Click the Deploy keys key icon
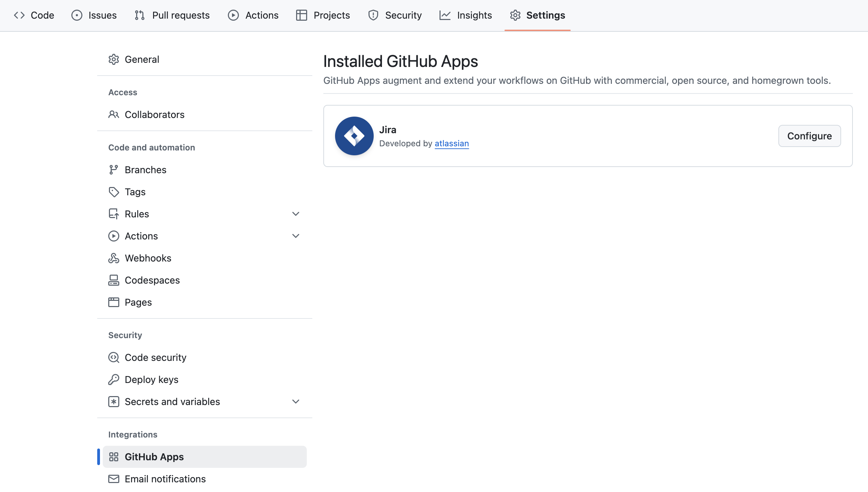The height and width of the screenshot is (492, 868). point(113,380)
